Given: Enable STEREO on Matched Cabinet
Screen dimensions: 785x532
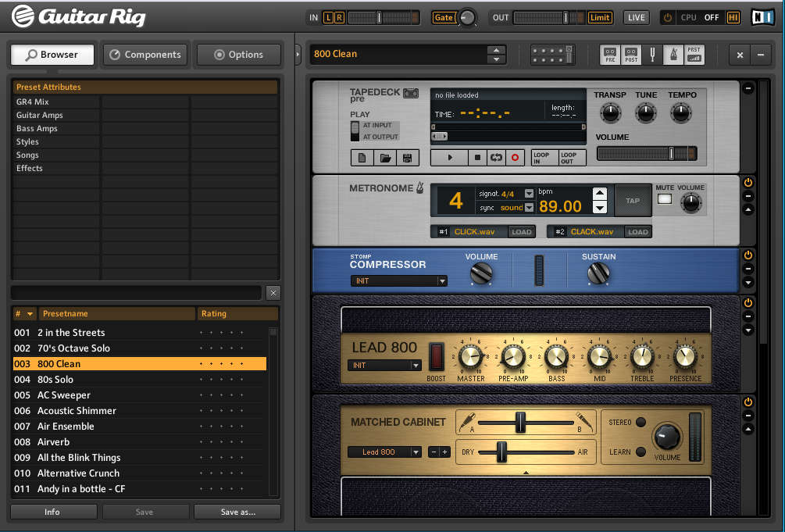Looking at the screenshot, I should pyautogui.click(x=640, y=423).
